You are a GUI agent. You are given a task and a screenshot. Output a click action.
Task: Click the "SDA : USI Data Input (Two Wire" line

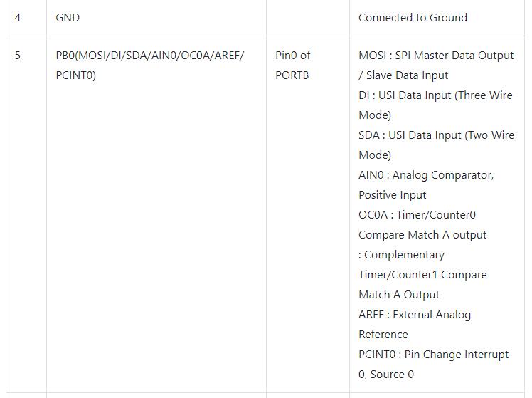coord(436,135)
